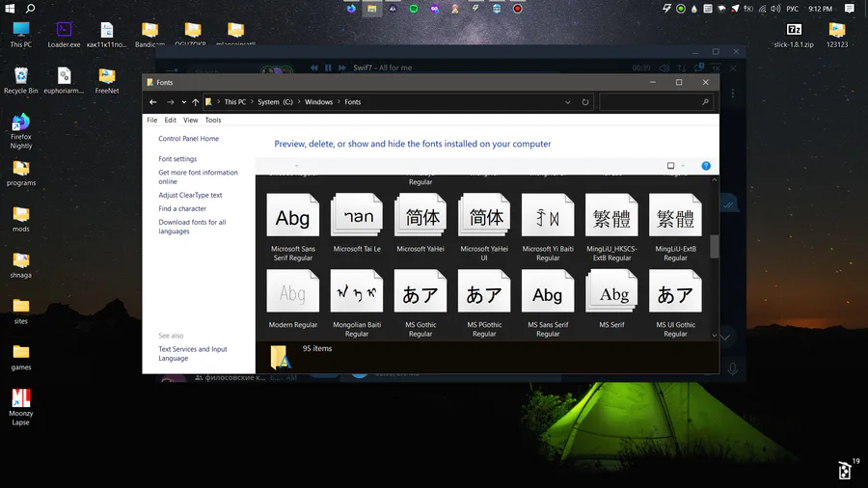Mute volume in the background media player
The width and height of the screenshot is (868, 488).
665,68
